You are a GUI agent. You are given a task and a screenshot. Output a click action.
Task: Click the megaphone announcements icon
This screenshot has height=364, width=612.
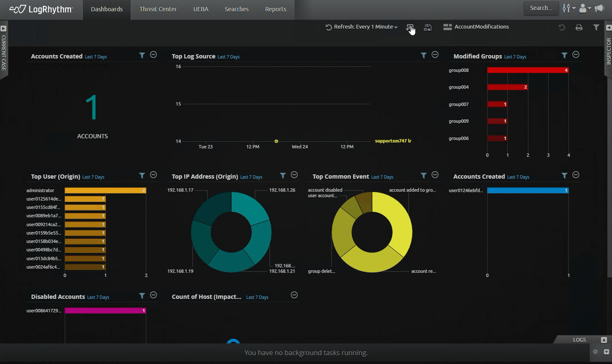[x=600, y=7]
